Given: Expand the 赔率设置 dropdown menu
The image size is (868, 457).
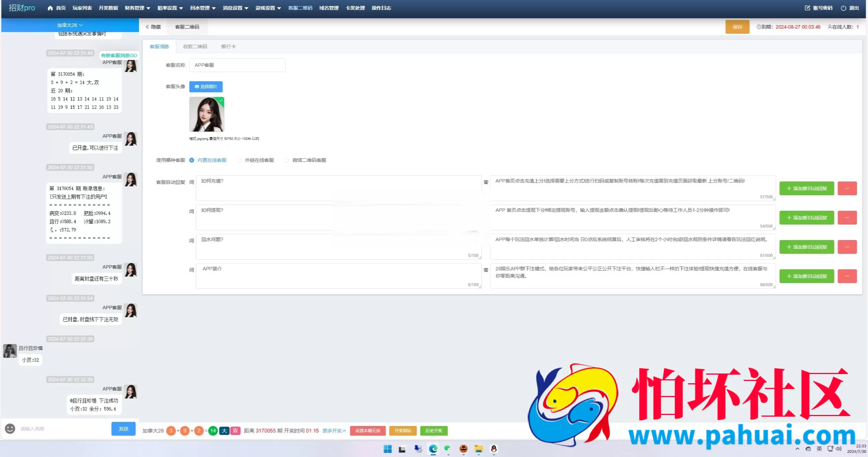Looking at the screenshot, I should 170,8.
